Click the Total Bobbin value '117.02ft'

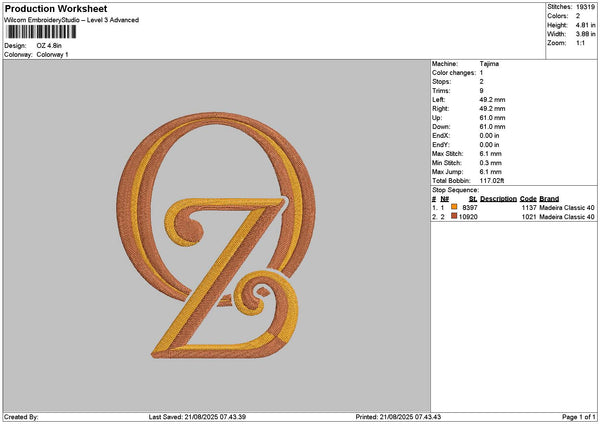(x=492, y=181)
